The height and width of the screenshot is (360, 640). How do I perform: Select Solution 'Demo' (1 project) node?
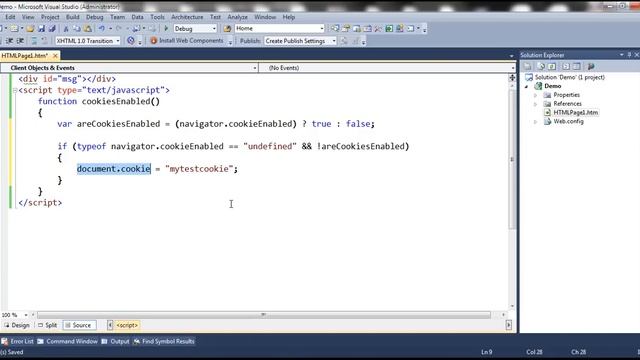[x=569, y=77]
